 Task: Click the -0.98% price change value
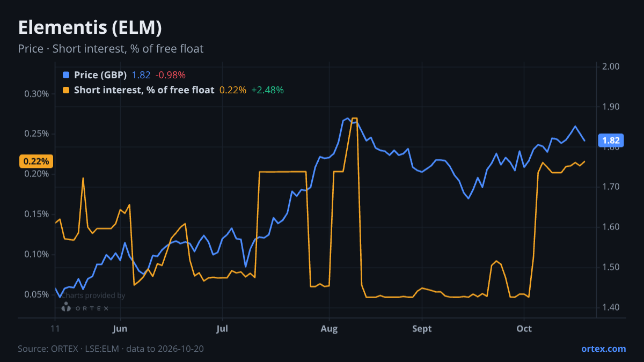click(x=170, y=75)
